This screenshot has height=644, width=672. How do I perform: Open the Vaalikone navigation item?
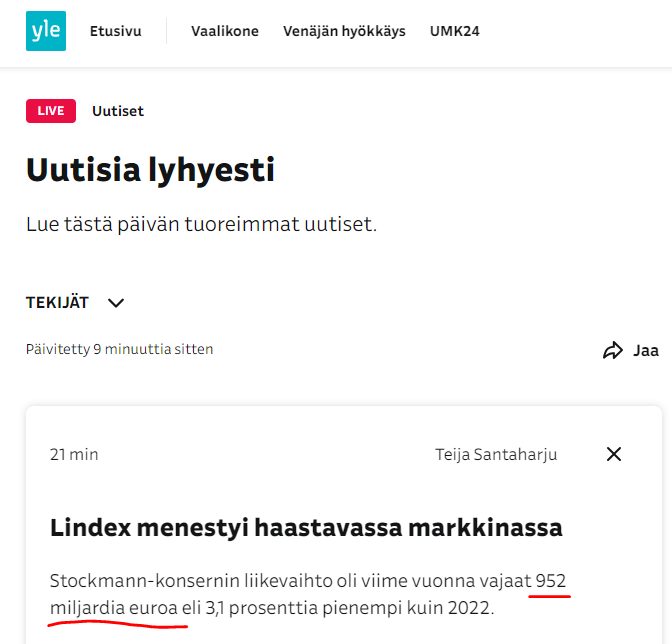click(x=225, y=31)
